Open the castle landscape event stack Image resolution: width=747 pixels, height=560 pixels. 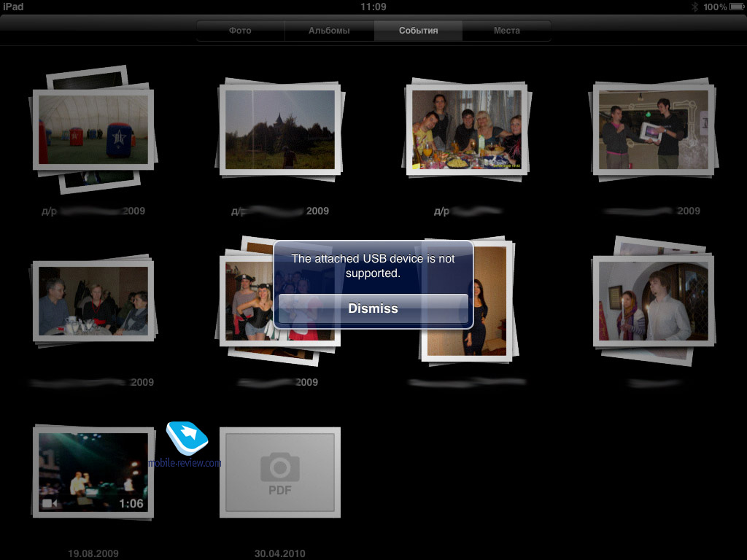point(280,130)
